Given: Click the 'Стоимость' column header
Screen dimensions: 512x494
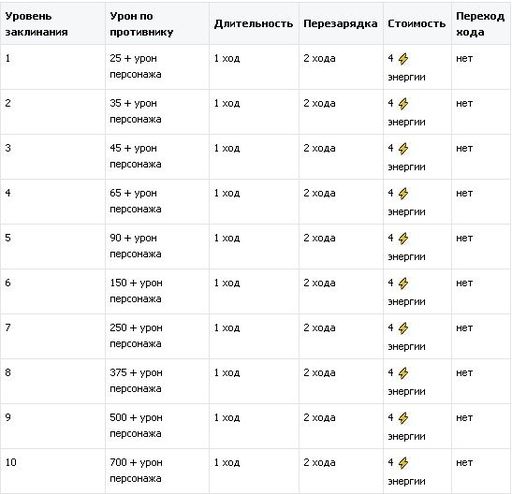Looking at the screenshot, I should point(417,24).
